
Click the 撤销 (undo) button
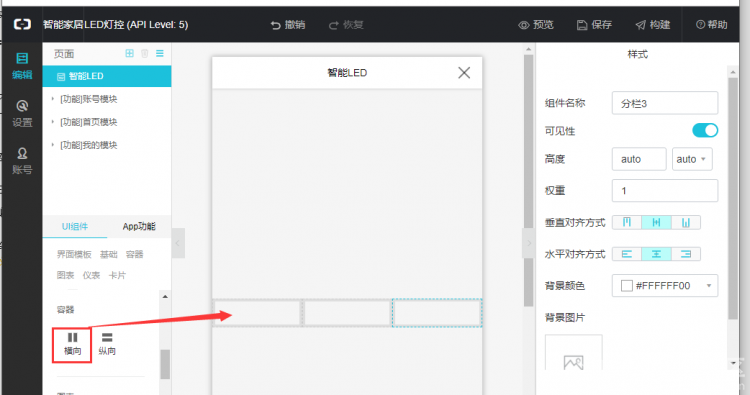pyautogui.click(x=288, y=25)
